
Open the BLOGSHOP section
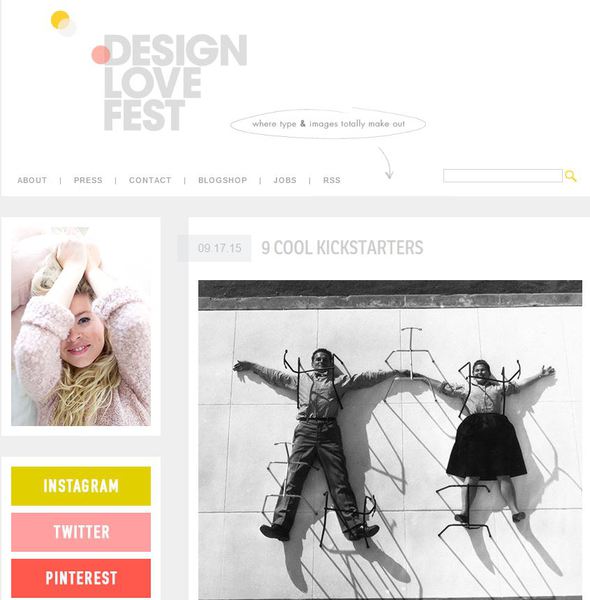[223, 180]
